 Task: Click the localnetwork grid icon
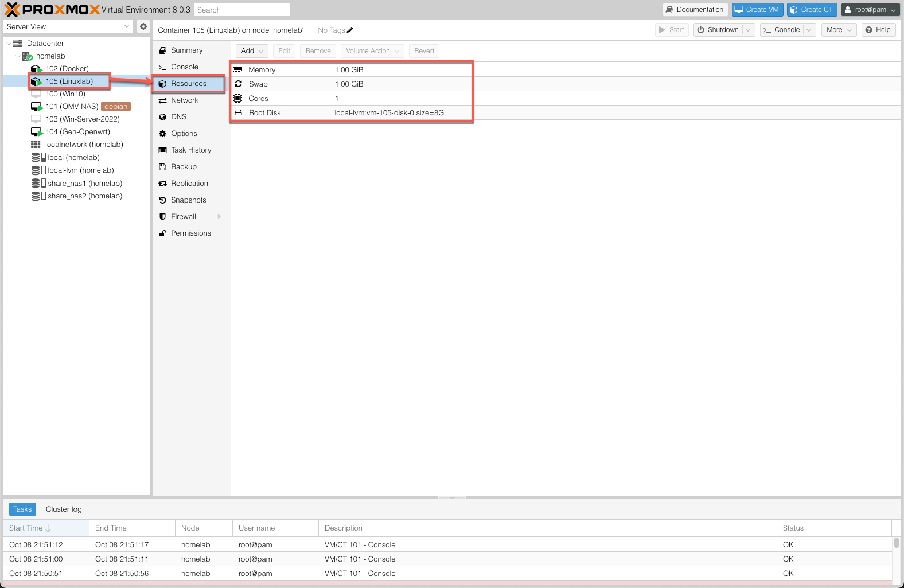pos(36,145)
